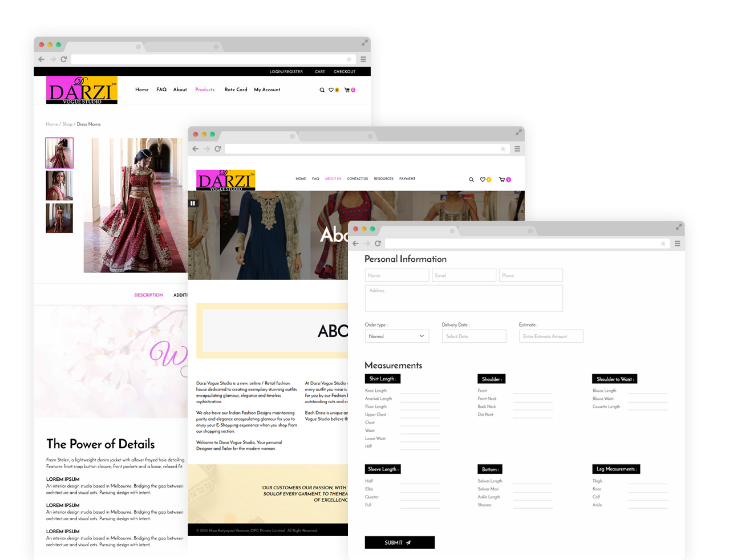Go to RESOURCES in the About Us navigation

click(x=383, y=179)
